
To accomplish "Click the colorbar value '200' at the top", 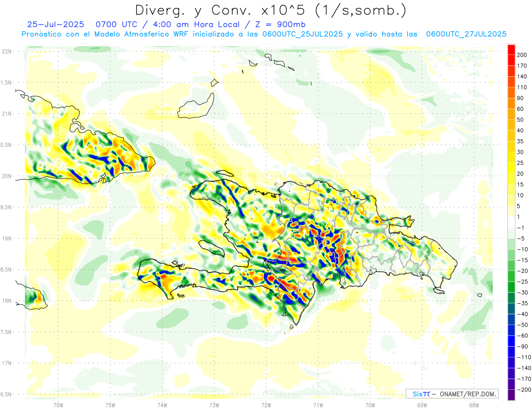I will [x=522, y=55].
